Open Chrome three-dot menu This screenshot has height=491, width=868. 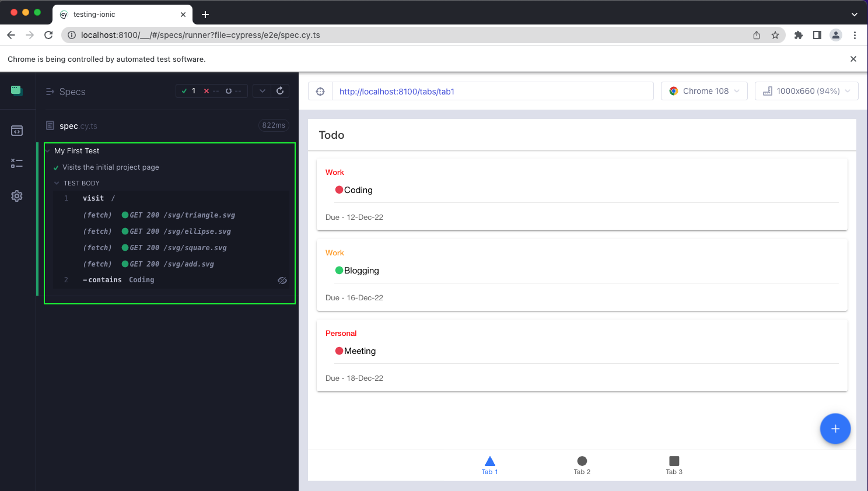[x=855, y=35]
